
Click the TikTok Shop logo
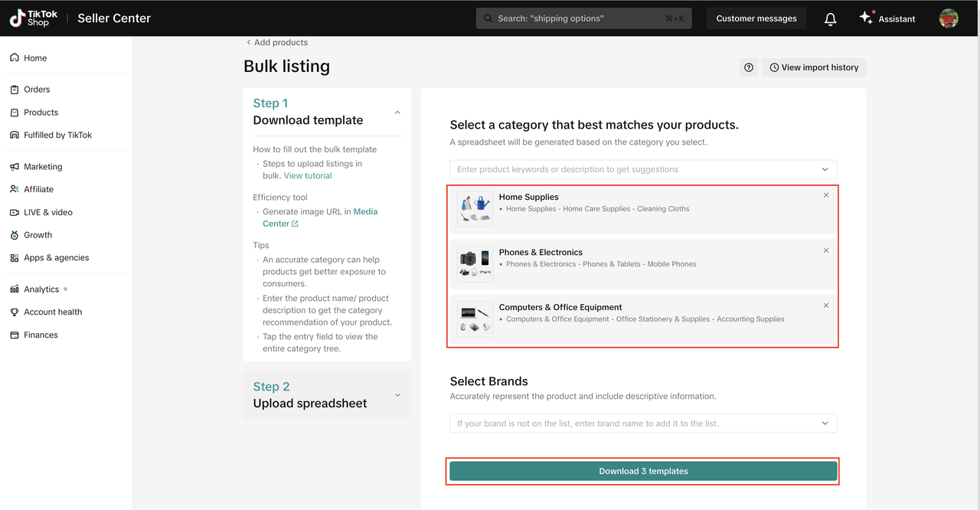(34, 18)
